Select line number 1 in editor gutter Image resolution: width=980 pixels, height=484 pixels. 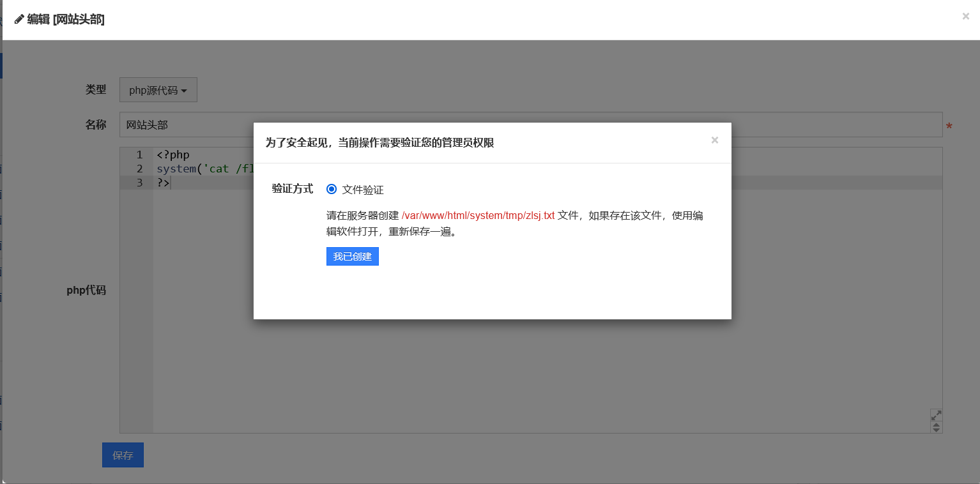[x=139, y=155]
